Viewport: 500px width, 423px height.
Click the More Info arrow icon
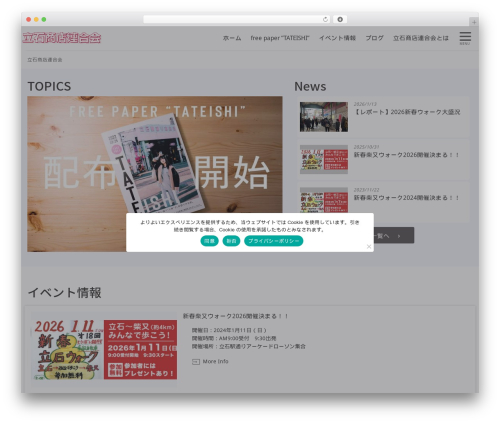[196, 362]
